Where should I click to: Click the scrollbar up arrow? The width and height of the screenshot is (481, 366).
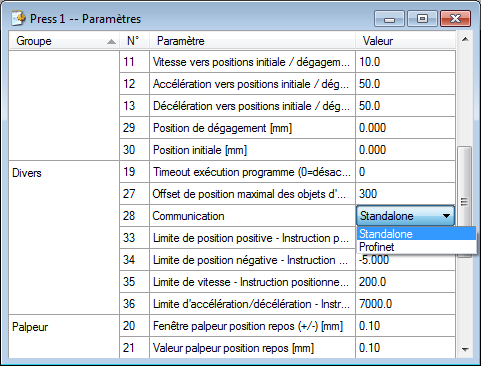pos(465,39)
